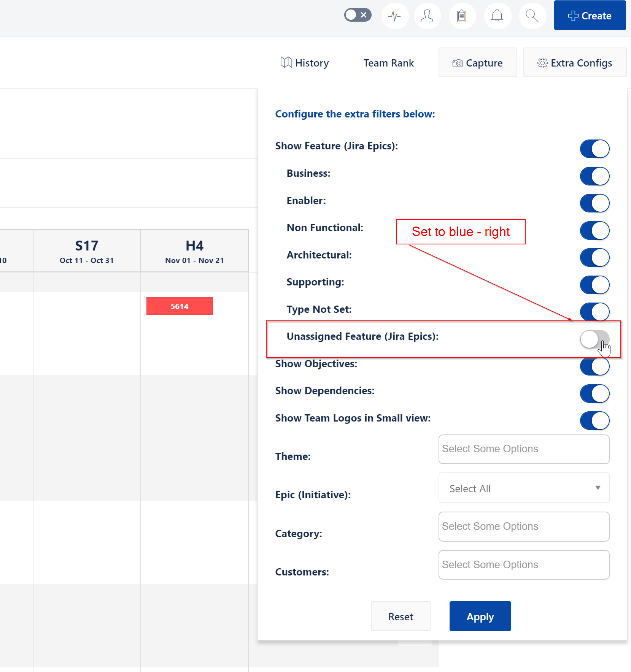This screenshot has height=672, width=631.
Task: Click the Customers options field
Action: click(524, 565)
